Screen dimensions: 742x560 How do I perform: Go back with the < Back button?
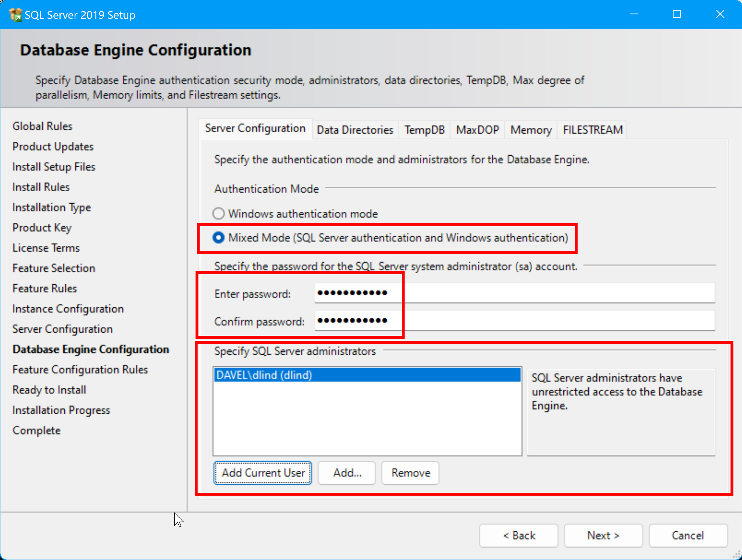click(x=519, y=535)
